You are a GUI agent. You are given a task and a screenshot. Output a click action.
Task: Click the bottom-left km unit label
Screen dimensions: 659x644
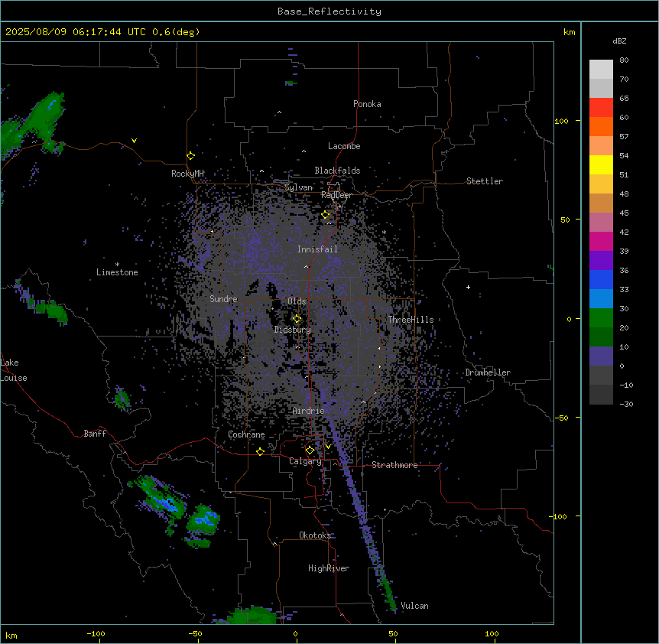[11, 636]
